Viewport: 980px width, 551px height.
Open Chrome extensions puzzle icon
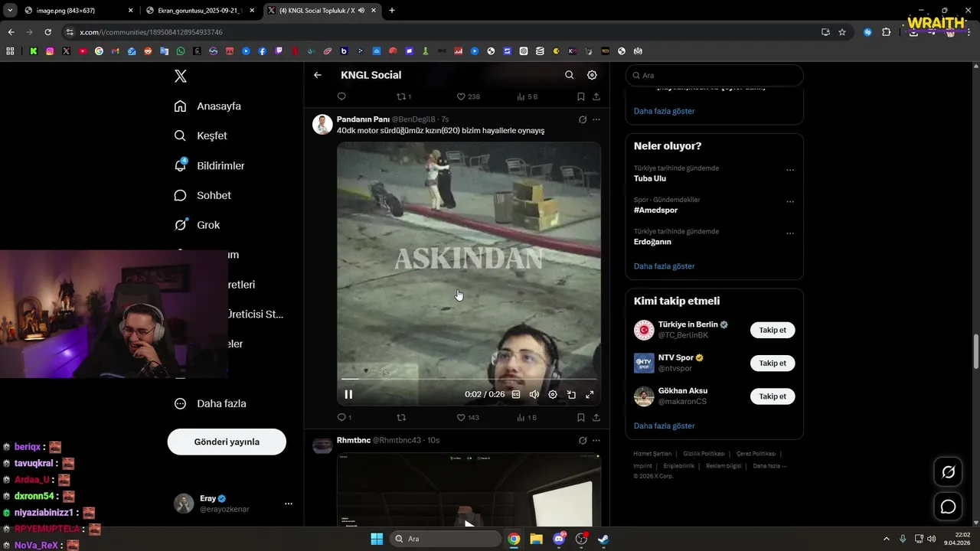click(x=887, y=32)
